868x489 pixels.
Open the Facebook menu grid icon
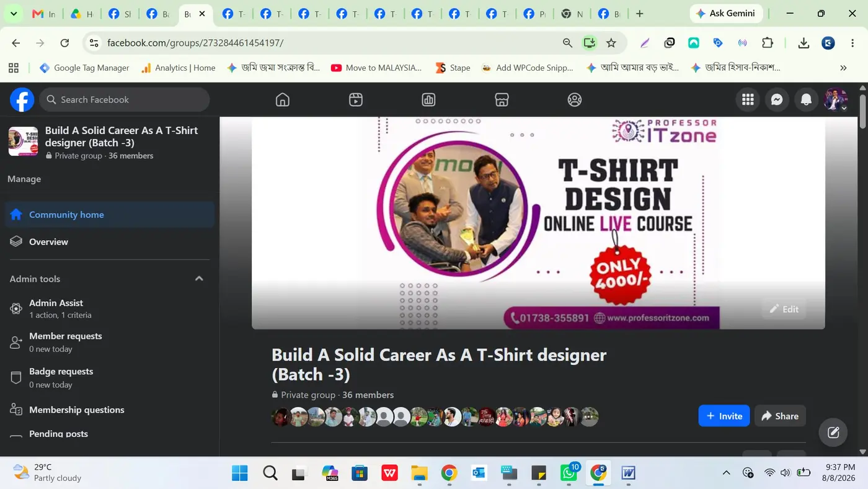[x=748, y=99]
